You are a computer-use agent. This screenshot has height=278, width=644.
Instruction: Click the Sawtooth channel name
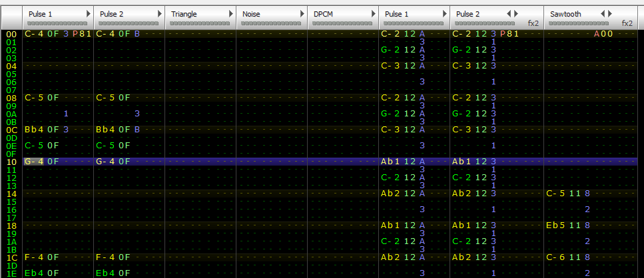coord(565,14)
